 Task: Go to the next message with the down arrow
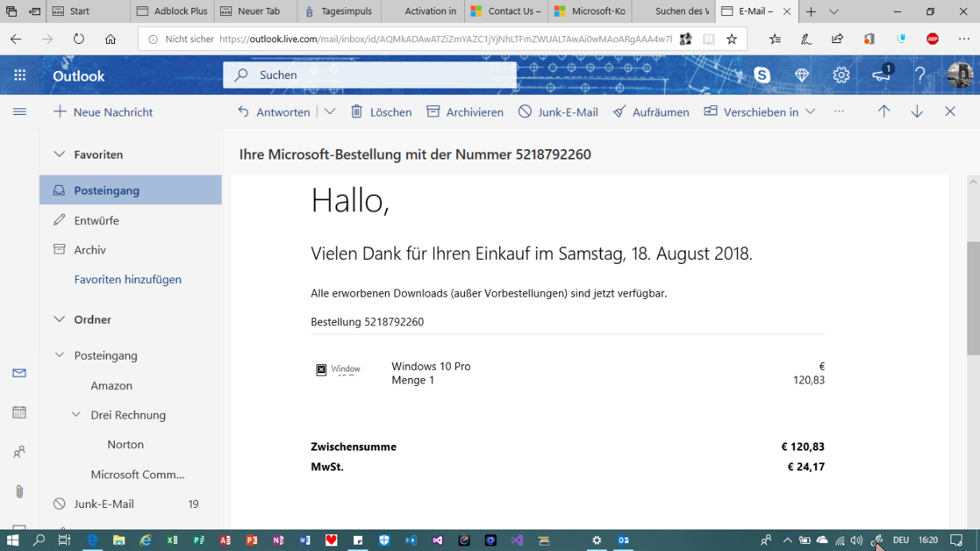click(917, 112)
